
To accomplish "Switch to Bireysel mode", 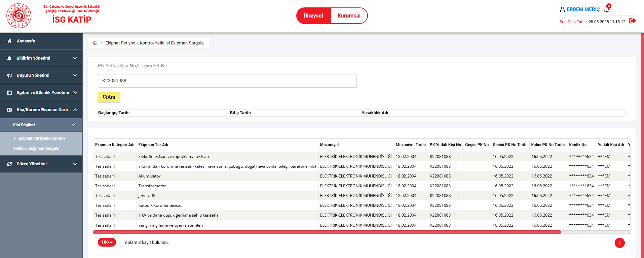I will [313, 16].
